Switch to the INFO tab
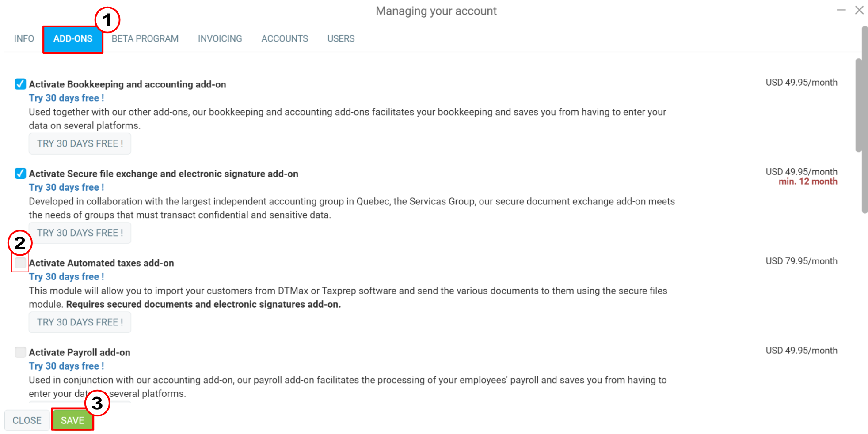Viewport: 868px width, 434px height. coord(23,38)
